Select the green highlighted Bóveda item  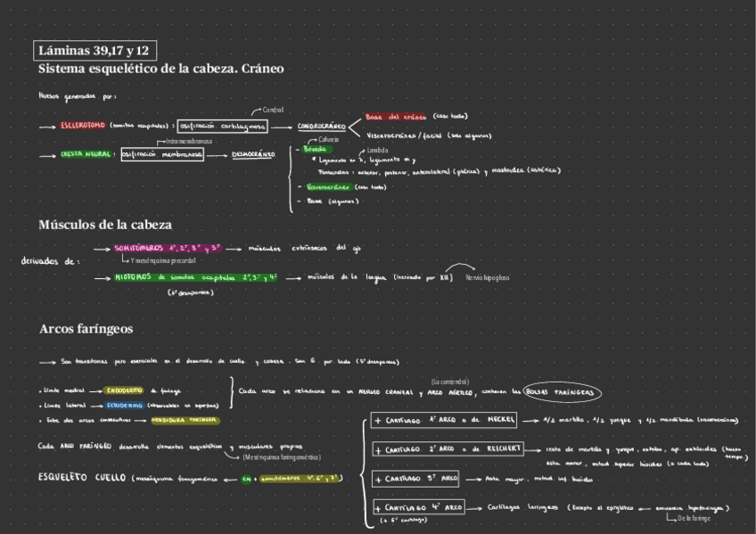315,149
